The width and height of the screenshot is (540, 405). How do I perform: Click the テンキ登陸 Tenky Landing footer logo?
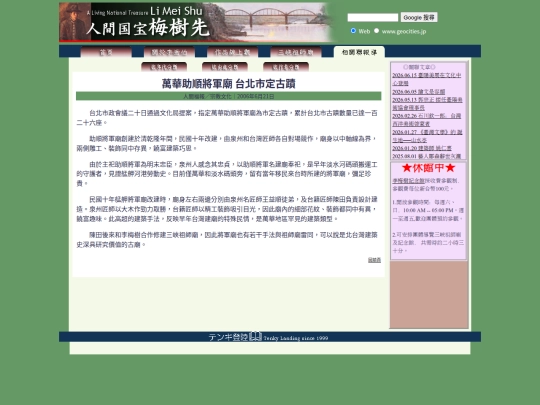pyautogui.click(x=268, y=337)
